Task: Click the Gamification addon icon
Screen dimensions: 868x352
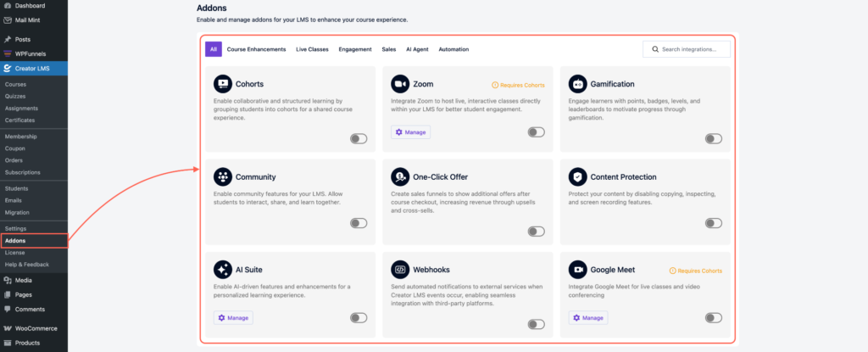Action: pos(578,84)
